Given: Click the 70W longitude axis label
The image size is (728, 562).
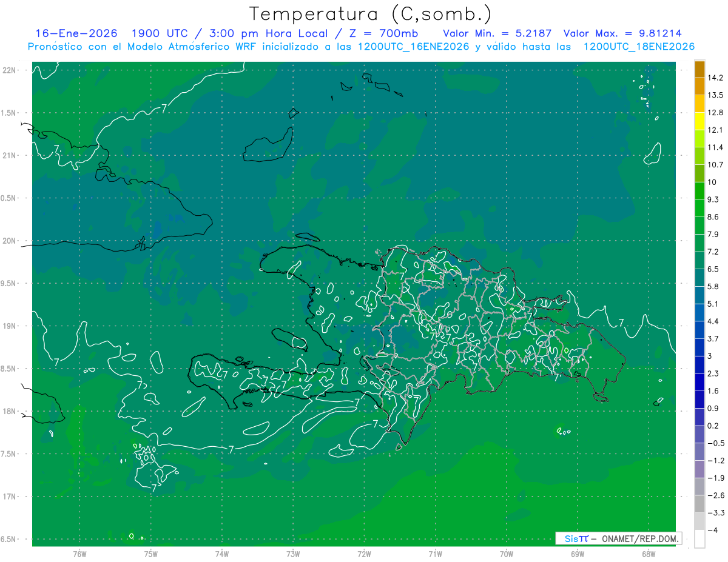Looking at the screenshot, I should pyautogui.click(x=507, y=554).
